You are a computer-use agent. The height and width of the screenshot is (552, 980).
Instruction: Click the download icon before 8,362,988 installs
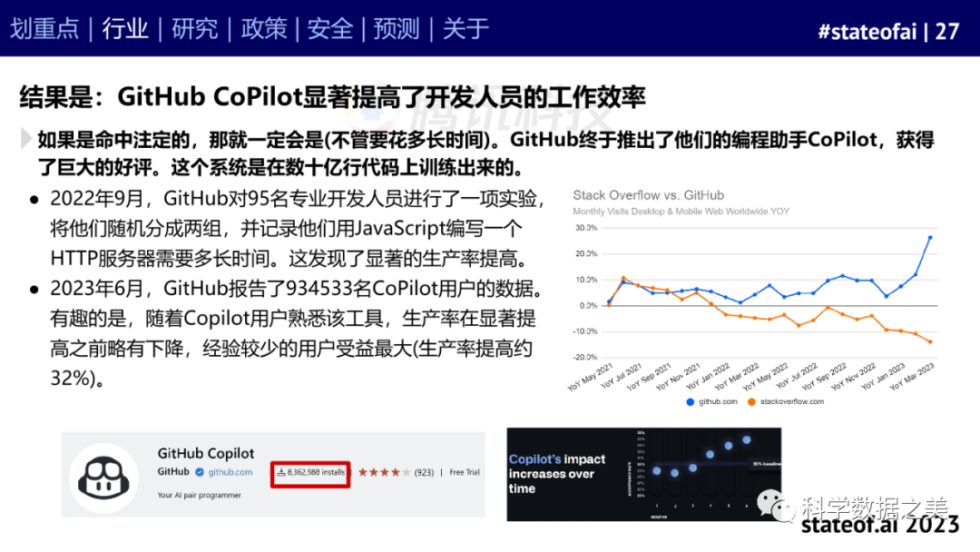click(x=281, y=472)
